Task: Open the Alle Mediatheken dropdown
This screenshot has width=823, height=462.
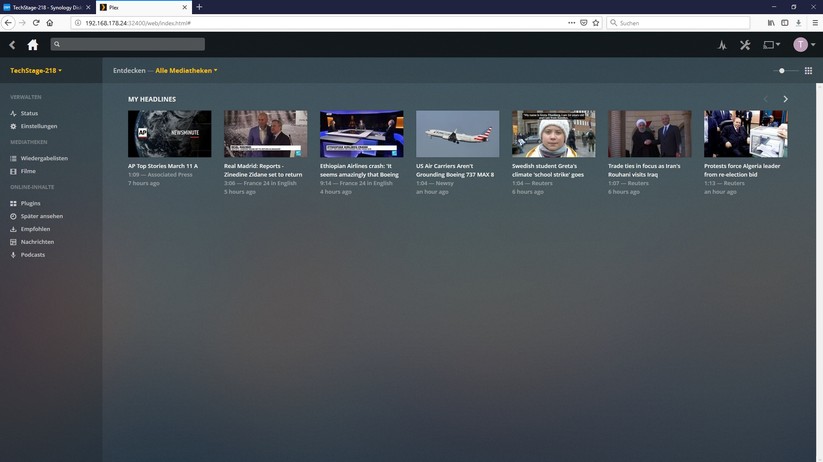Action: click(x=186, y=71)
